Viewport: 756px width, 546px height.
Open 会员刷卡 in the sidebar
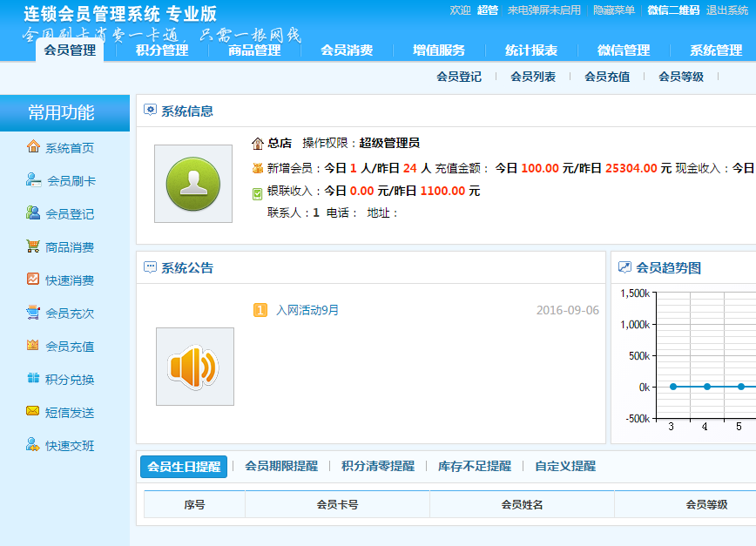point(71,181)
